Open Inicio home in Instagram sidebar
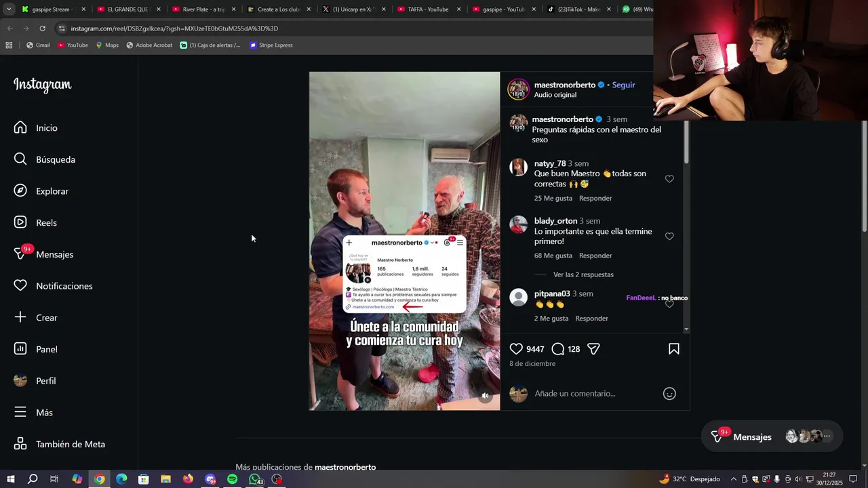868x488 pixels. click(x=36, y=127)
